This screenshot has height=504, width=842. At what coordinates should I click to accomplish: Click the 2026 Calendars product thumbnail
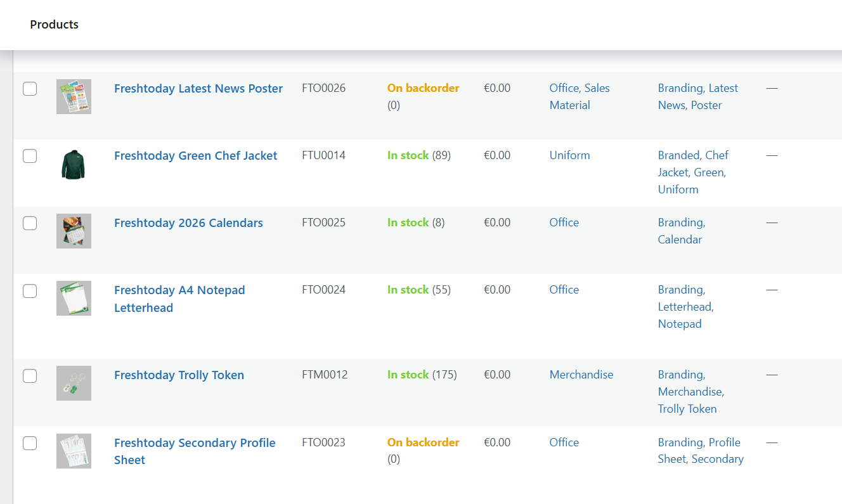[74, 231]
